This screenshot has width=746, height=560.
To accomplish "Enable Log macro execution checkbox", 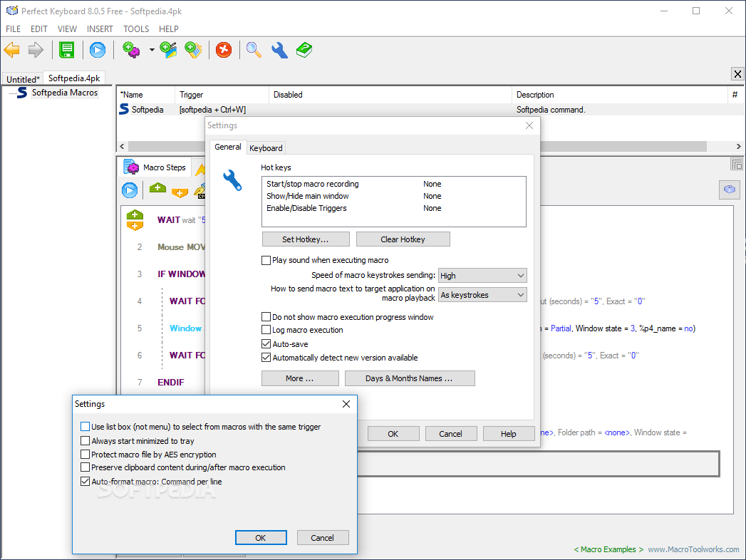I will point(266,330).
